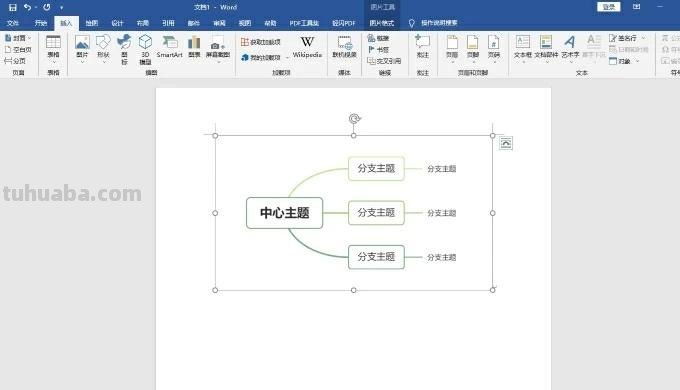The image size is (680, 390).
Task: Switch to the 邮件 (Mailings) tab
Action: [x=193, y=23]
